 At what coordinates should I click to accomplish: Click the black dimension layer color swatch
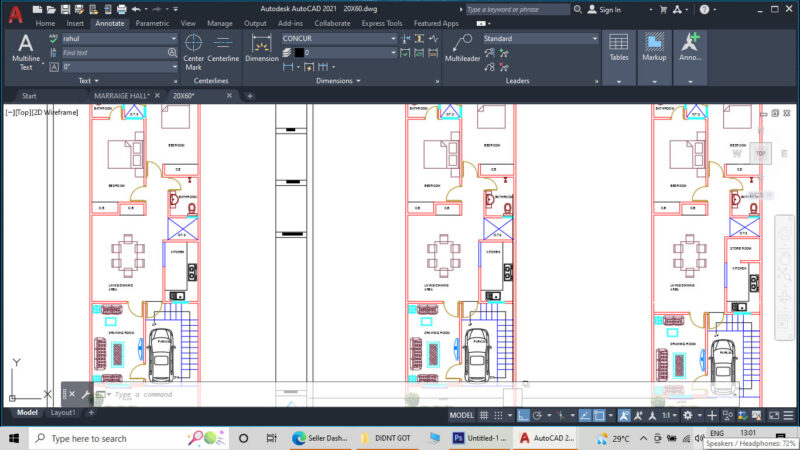point(299,53)
